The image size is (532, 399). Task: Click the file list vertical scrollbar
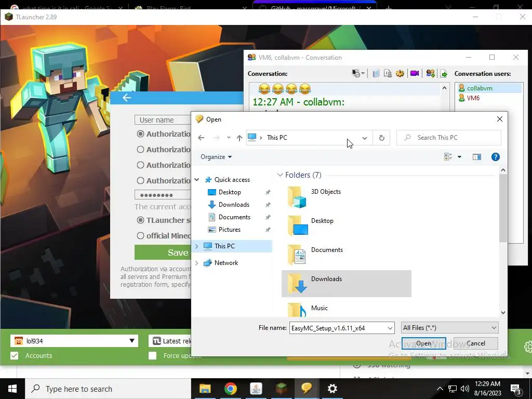503,207
